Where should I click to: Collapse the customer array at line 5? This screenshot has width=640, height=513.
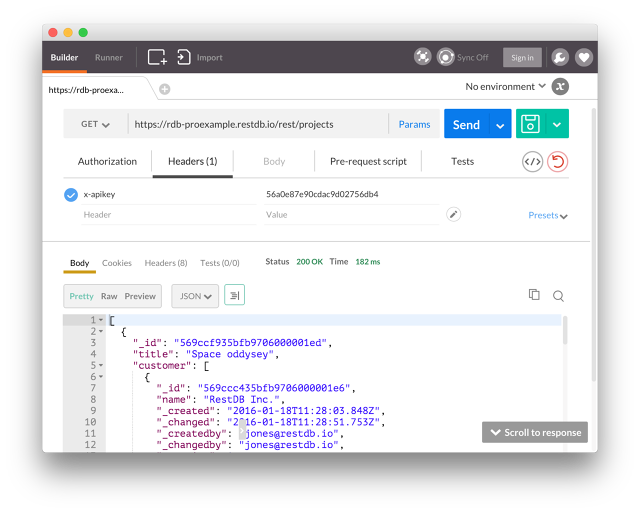(101, 365)
